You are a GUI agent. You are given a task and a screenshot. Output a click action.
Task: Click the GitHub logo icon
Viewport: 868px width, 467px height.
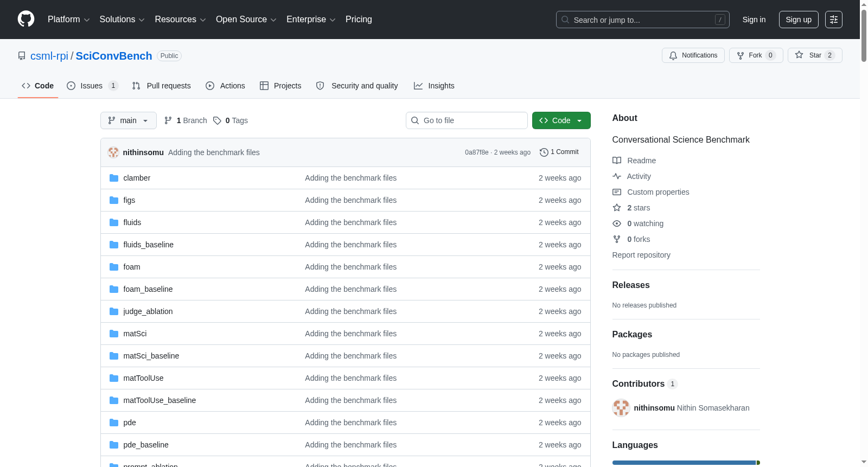26,19
